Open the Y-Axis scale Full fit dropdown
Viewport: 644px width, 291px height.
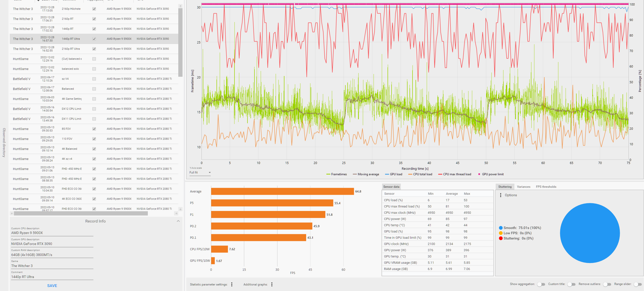coord(200,172)
